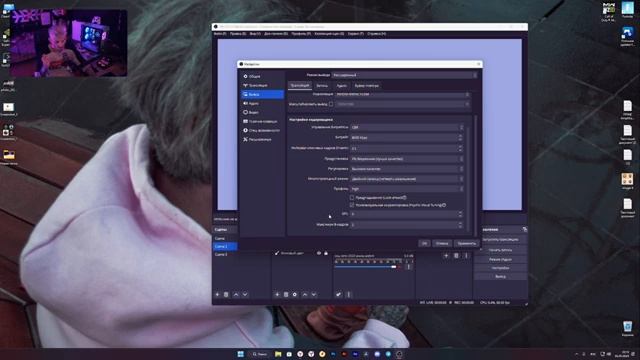Move the source down in the list
Viewport: 640px width, 360px height.
313,294
